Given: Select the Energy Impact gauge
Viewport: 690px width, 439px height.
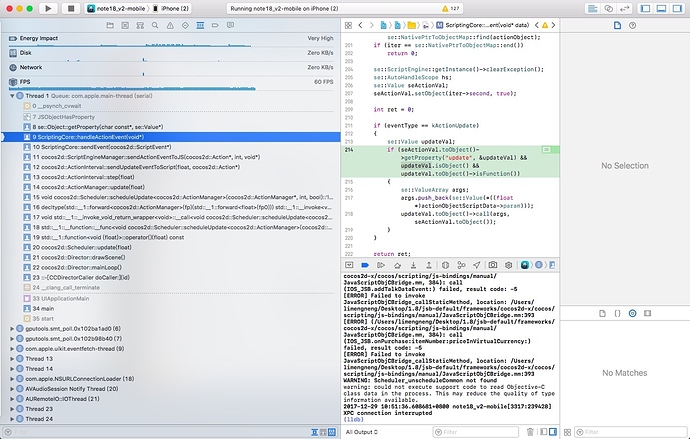Looking at the screenshot, I should click(x=171, y=40).
